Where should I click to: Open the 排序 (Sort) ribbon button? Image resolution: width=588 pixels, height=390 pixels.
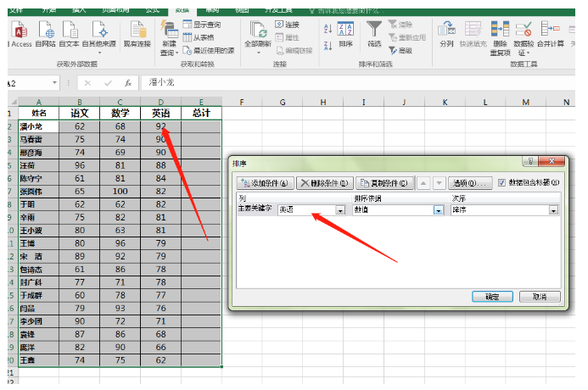345,35
